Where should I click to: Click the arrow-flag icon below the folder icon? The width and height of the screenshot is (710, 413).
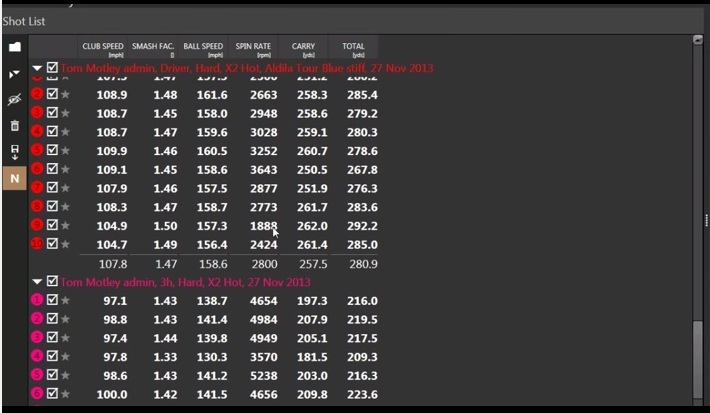(x=14, y=74)
